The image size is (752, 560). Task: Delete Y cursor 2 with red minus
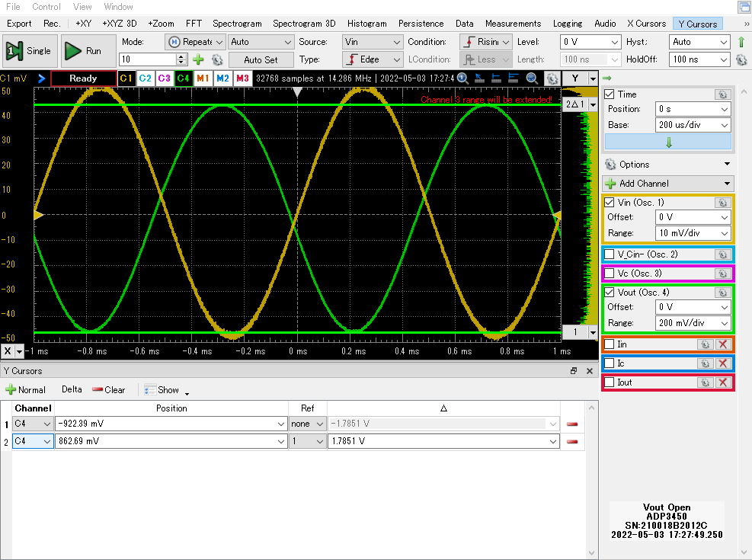point(571,441)
